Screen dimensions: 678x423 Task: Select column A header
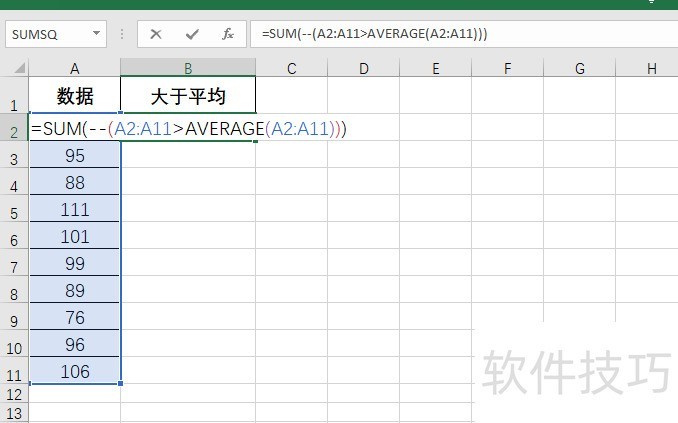(x=74, y=68)
